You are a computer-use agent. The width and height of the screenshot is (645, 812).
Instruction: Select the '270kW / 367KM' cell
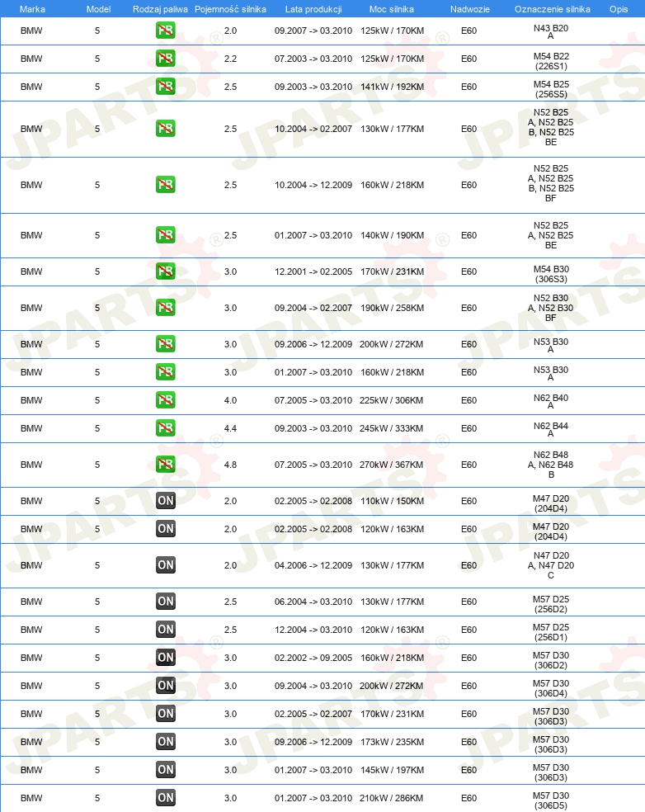pyautogui.click(x=391, y=465)
